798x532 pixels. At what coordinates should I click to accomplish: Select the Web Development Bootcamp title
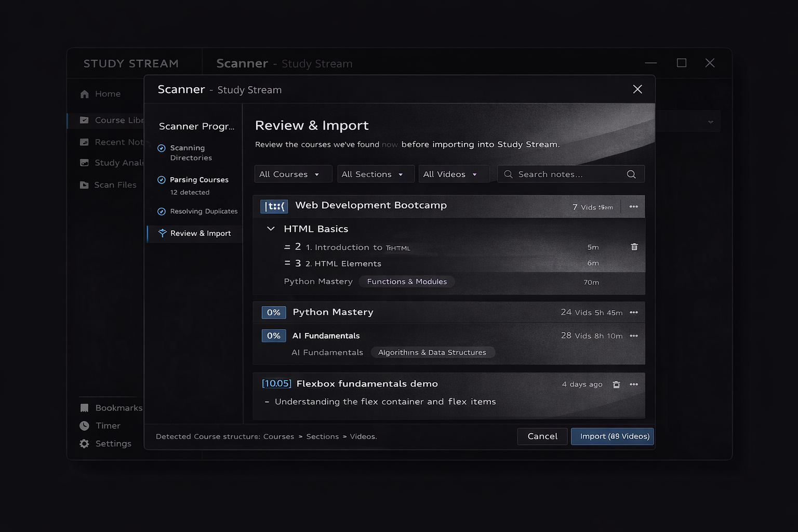point(371,205)
